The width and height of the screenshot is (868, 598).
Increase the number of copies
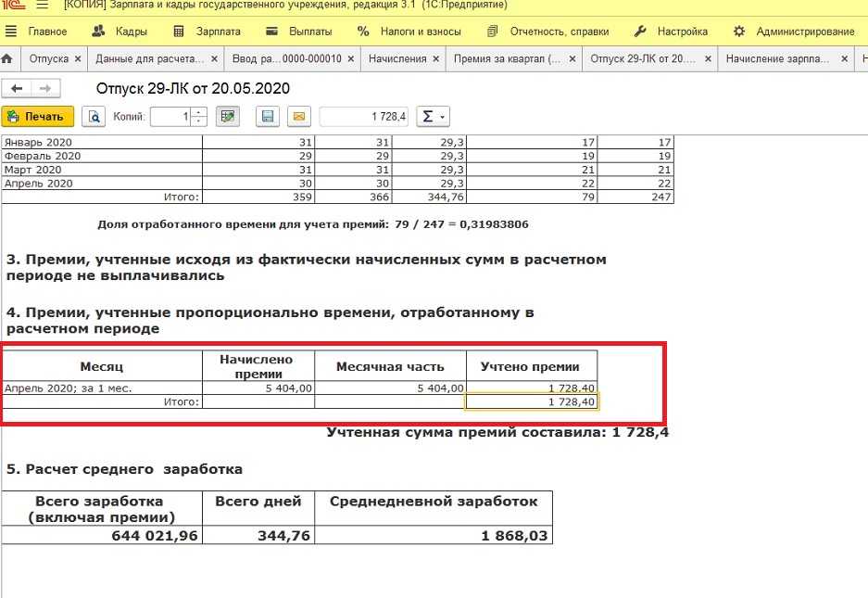point(199,112)
